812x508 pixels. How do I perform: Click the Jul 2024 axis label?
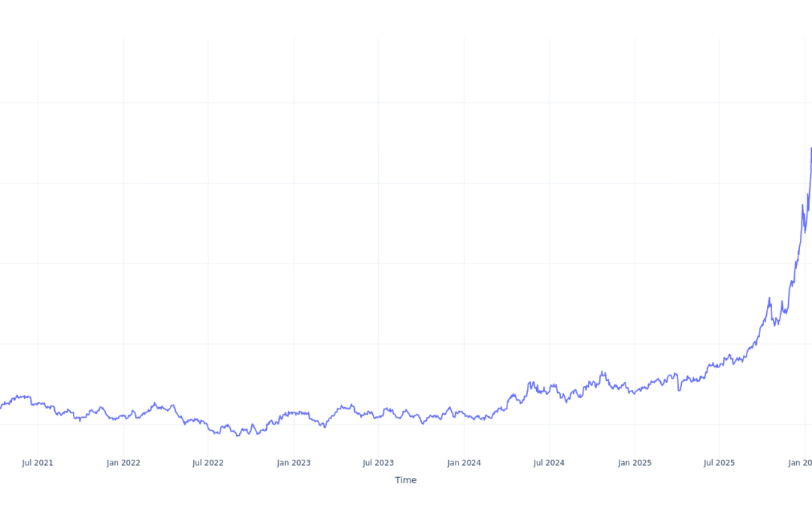[x=549, y=463]
